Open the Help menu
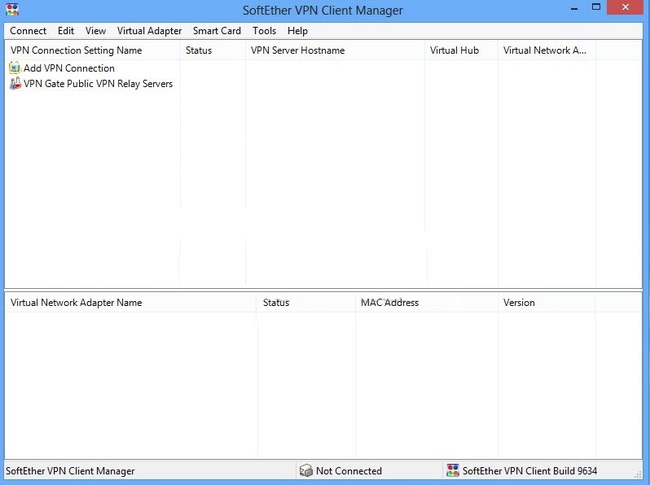 tap(297, 31)
